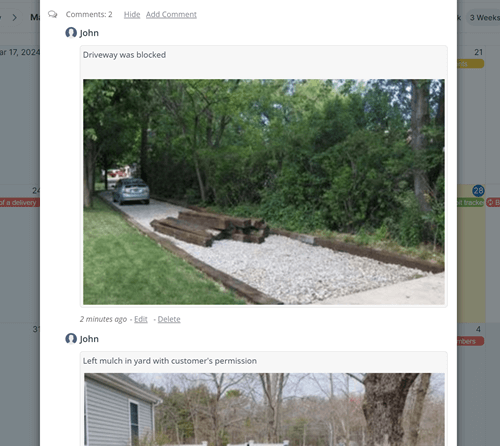Go to next period with the right chevron
500x446 pixels.
[x=14, y=17]
